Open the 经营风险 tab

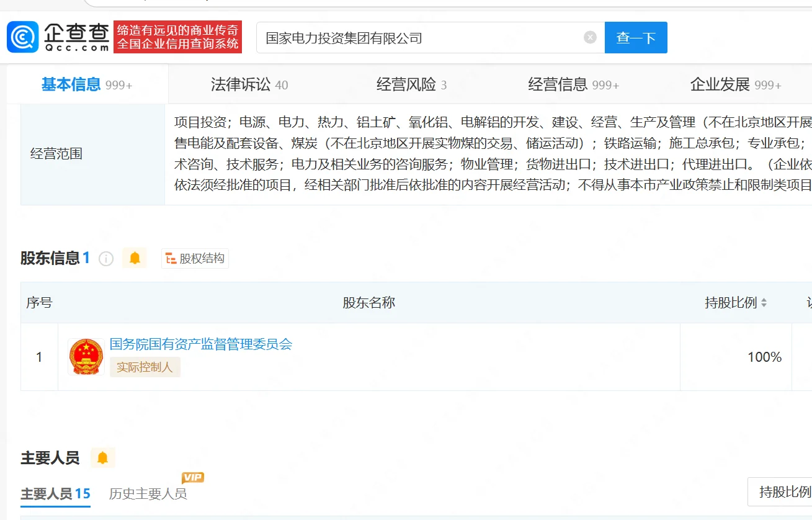(412, 84)
